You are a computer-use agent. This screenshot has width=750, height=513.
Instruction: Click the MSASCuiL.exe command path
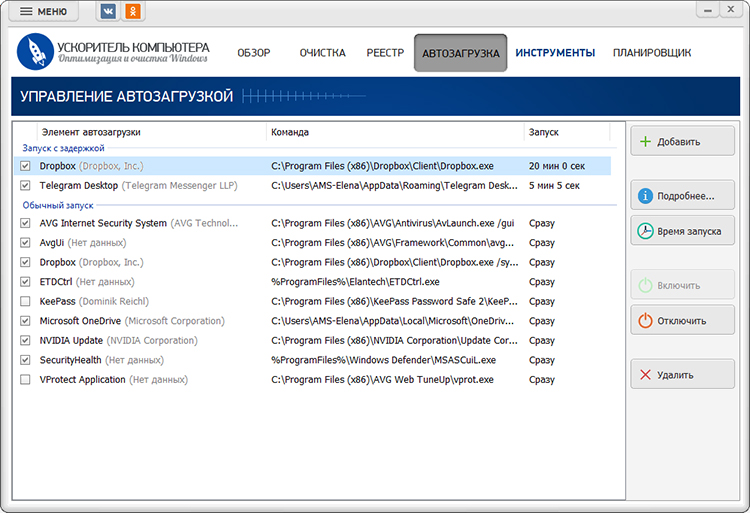(x=384, y=360)
